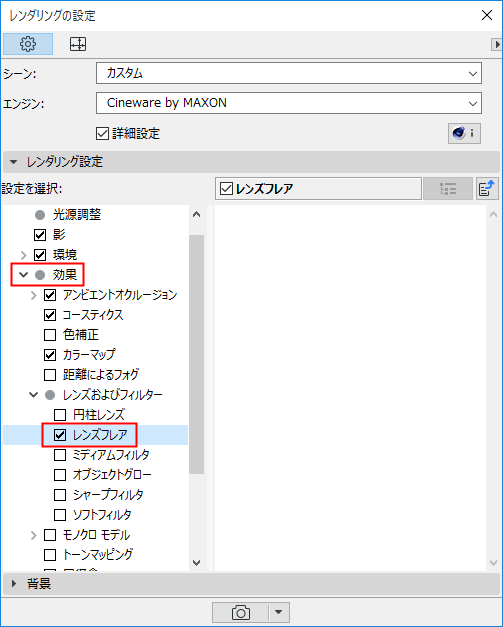Viewport: 503px width, 627px height.
Task: Select the トーンマッピング row label
Action: point(98,555)
